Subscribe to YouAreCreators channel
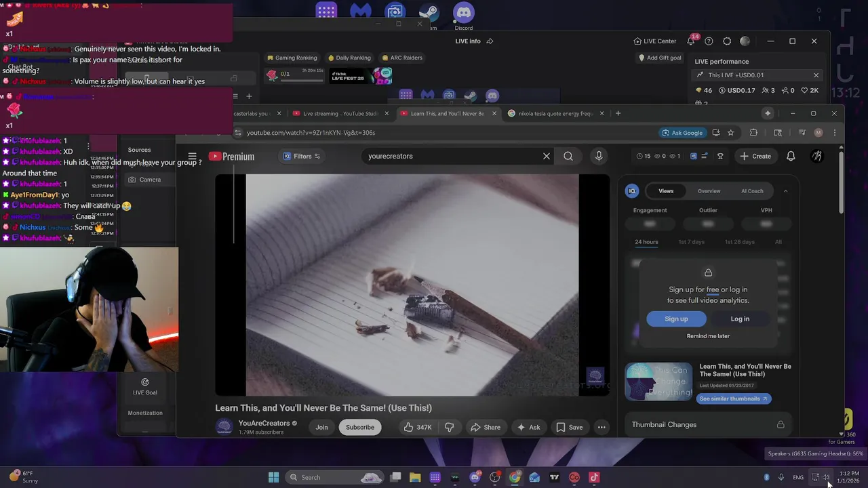This screenshot has height=488, width=868. click(x=360, y=427)
